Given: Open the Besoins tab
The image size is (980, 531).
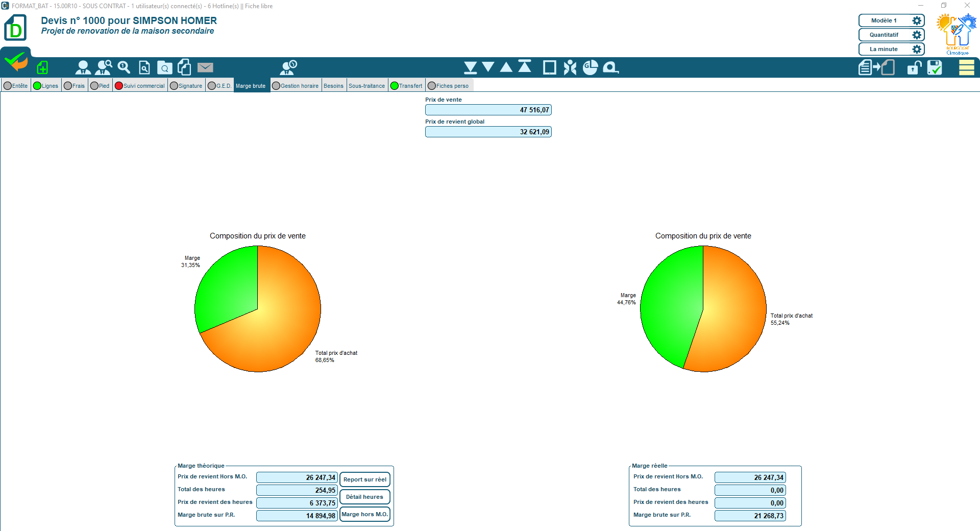Looking at the screenshot, I should [334, 86].
